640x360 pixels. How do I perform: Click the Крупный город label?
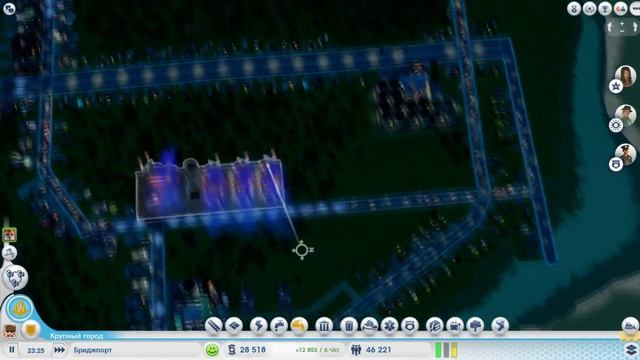76,336
